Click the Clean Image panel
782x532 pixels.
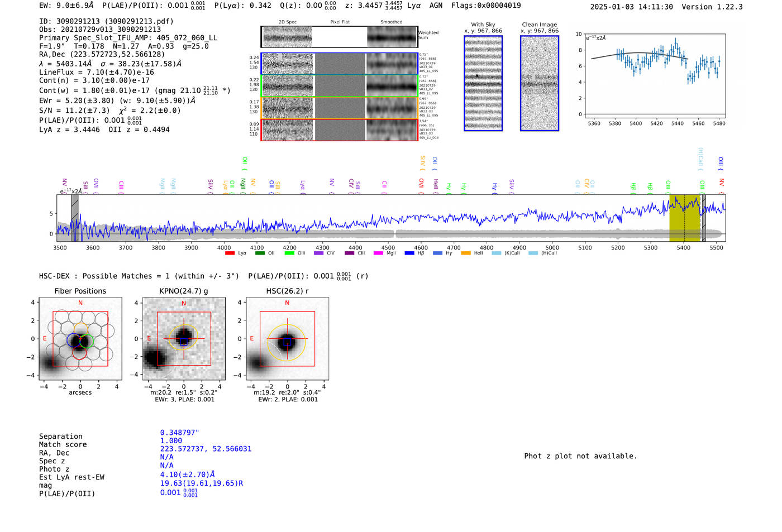(x=540, y=83)
